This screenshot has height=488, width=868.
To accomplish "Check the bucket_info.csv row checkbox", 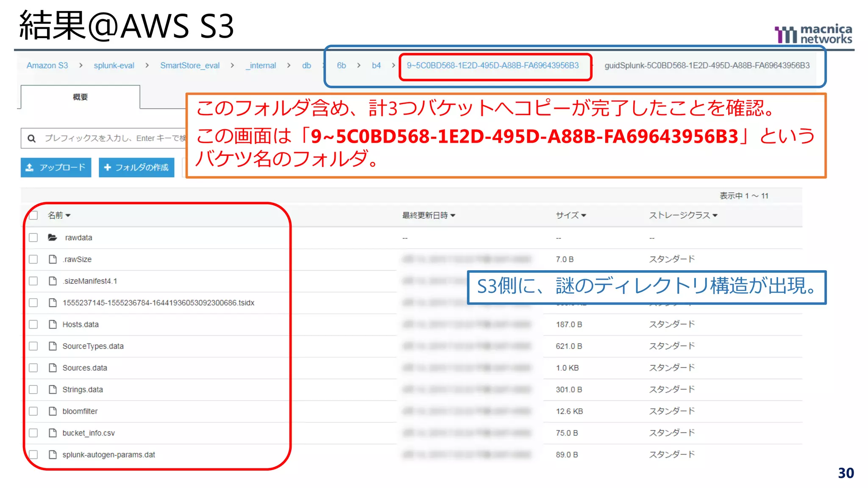I will [x=33, y=433].
